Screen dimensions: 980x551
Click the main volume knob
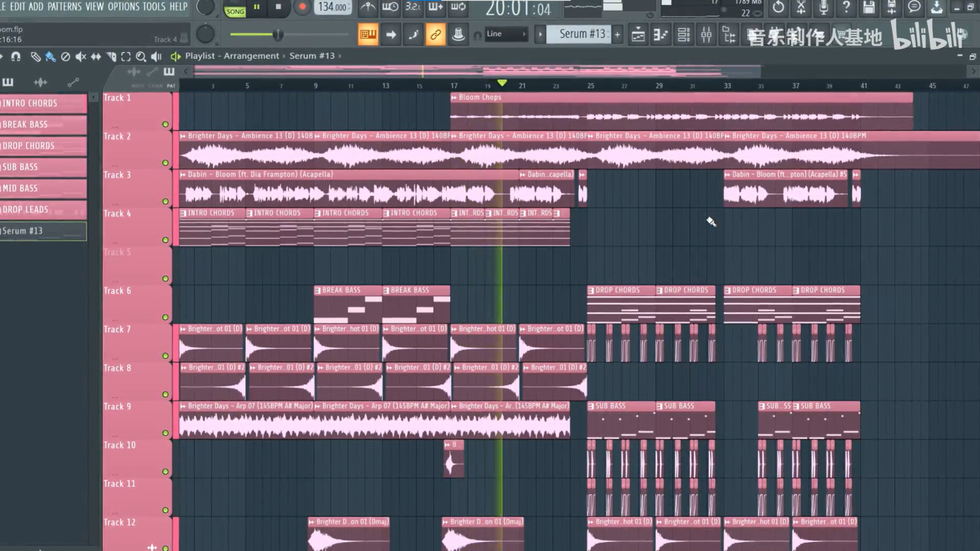[205, 7]
